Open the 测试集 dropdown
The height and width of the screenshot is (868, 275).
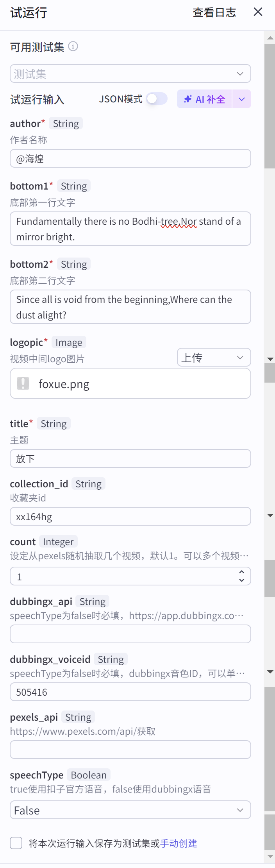click(130, 74)
